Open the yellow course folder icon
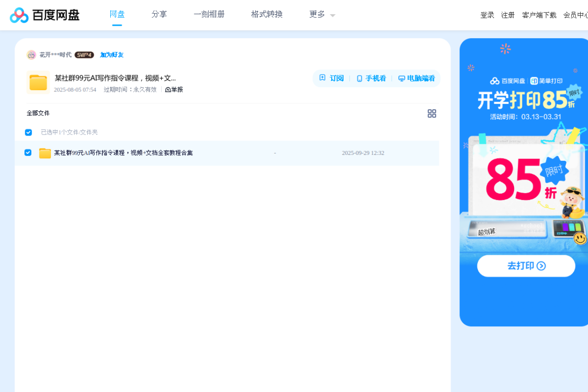This screenshot has width=588, height=392. click(x=38, y=83)
